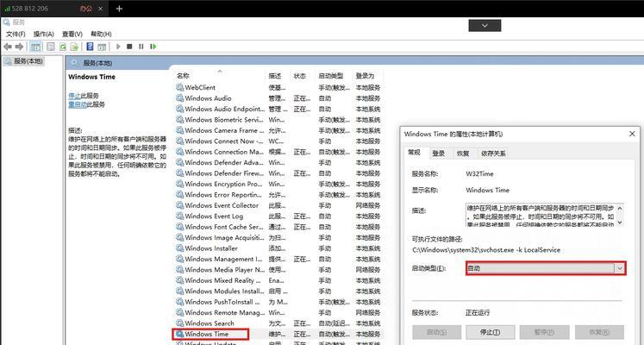
Task: Click the signal bars icon in remote tab
Action: click(7, 9)
